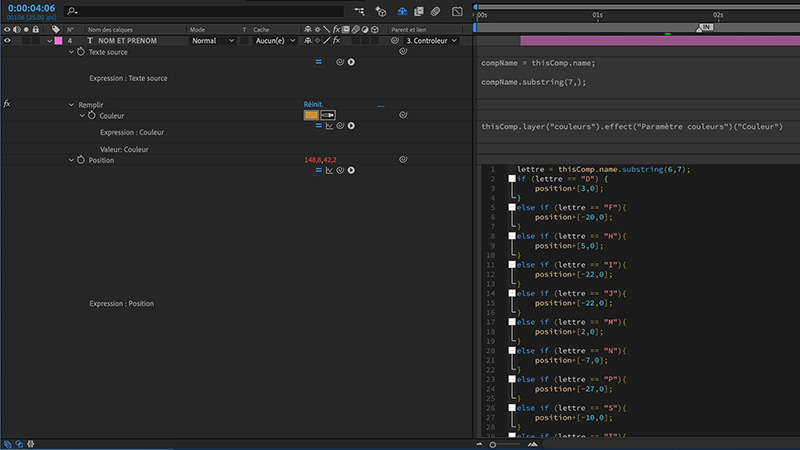Open expression language menu for Position
The image size is (800, 450).
(x=351, y=170)
